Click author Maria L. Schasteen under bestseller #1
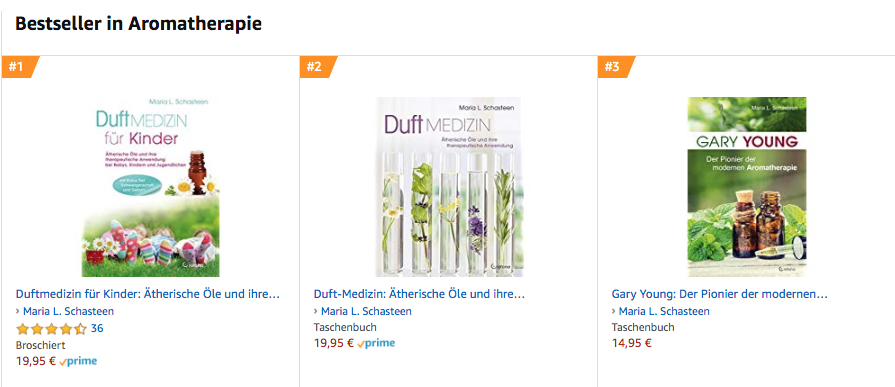 click(68, 311)
